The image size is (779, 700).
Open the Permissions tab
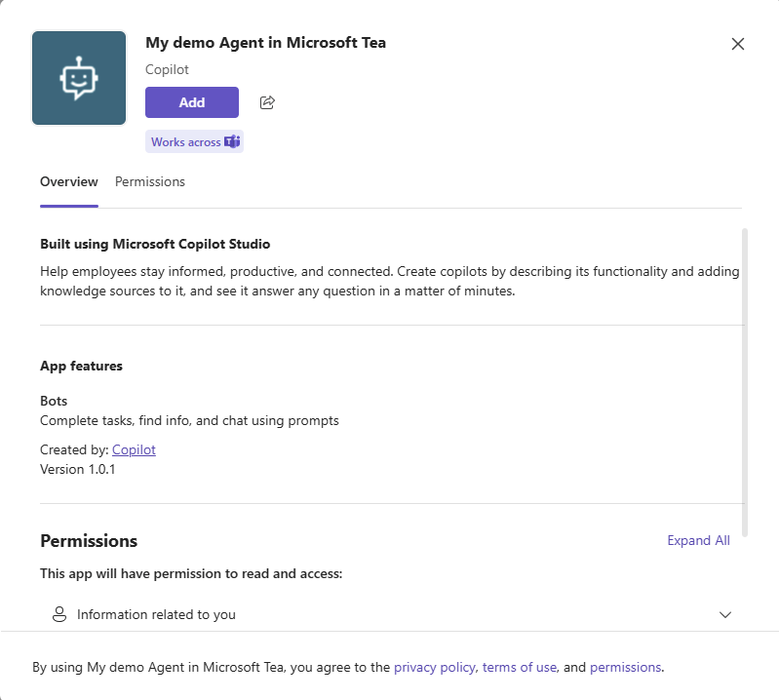[150, 182]
